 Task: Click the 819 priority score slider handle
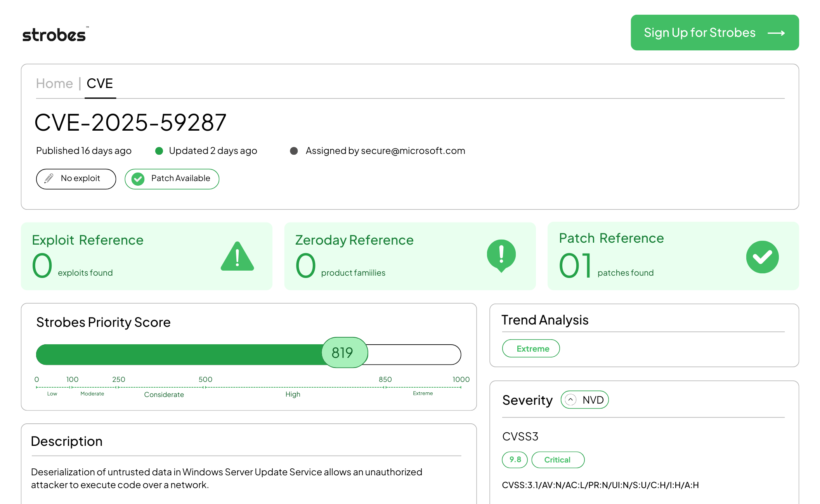tap(344, 353)
